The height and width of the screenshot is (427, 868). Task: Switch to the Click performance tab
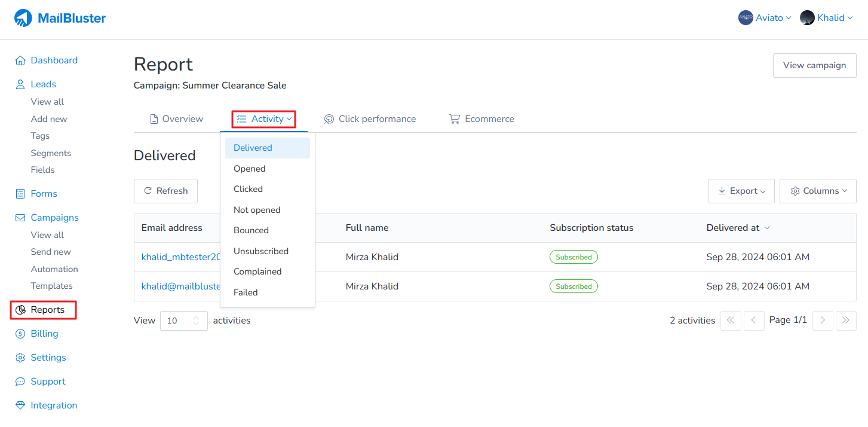coord(370,119)
